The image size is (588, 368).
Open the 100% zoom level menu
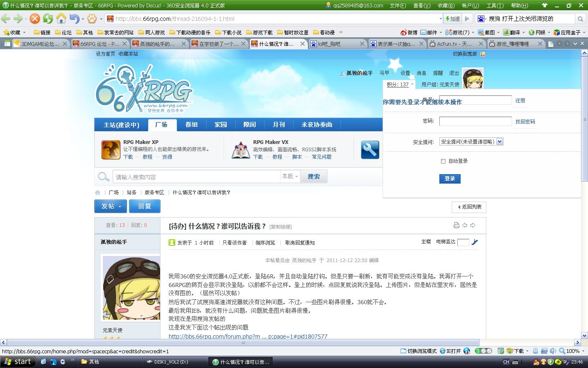(x=572, y=351)
